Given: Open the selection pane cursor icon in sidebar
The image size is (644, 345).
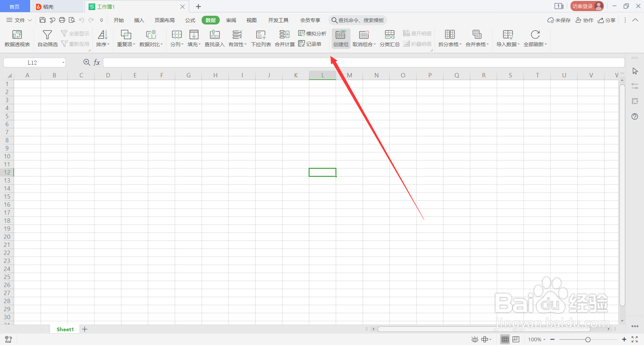Looking at the screenshot, I should pos(635,71).
